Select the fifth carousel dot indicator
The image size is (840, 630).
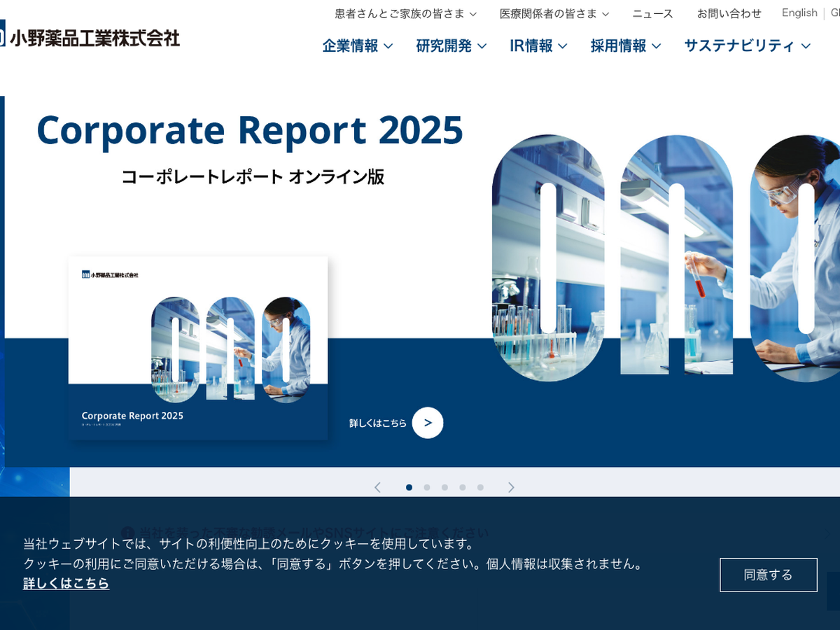pos(480,487)
